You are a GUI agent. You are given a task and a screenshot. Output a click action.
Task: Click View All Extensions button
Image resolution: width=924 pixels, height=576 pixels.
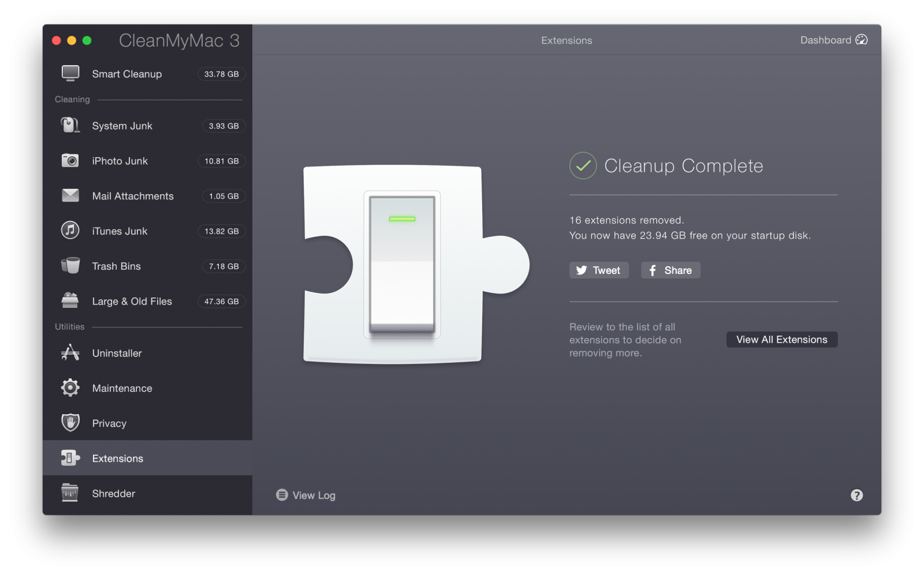(782, 340)
